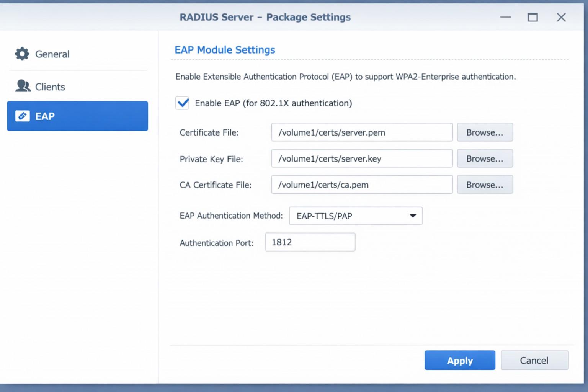This screenshot has width=588, height=392.
Task: Cancel the settings changes
Action: pos(534,360)
